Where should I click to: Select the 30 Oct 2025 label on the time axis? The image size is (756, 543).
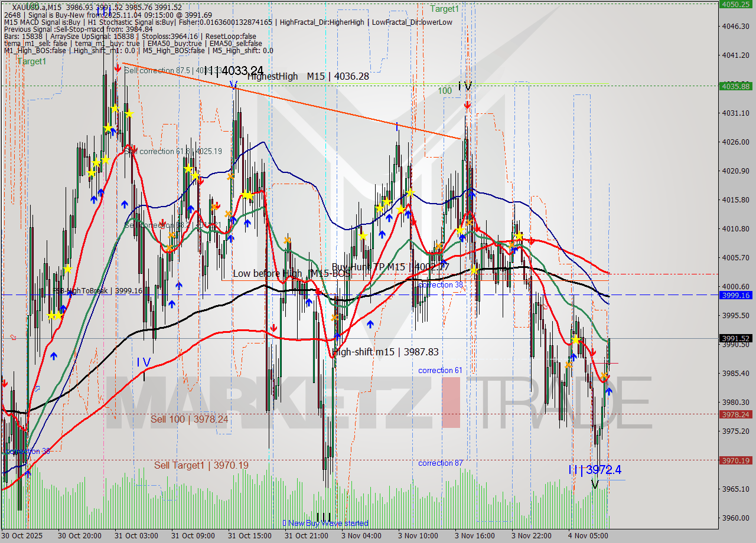21,535
